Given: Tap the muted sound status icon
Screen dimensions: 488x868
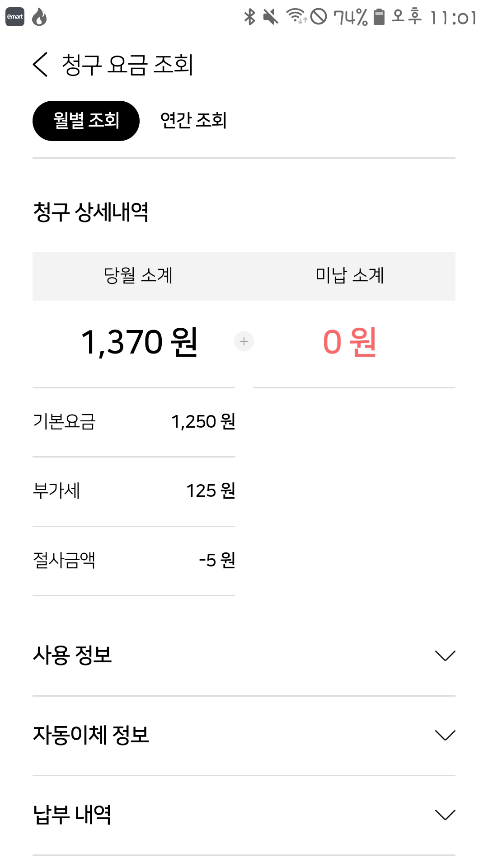Looking at the screenshot, I should click(x=271, y=17).
